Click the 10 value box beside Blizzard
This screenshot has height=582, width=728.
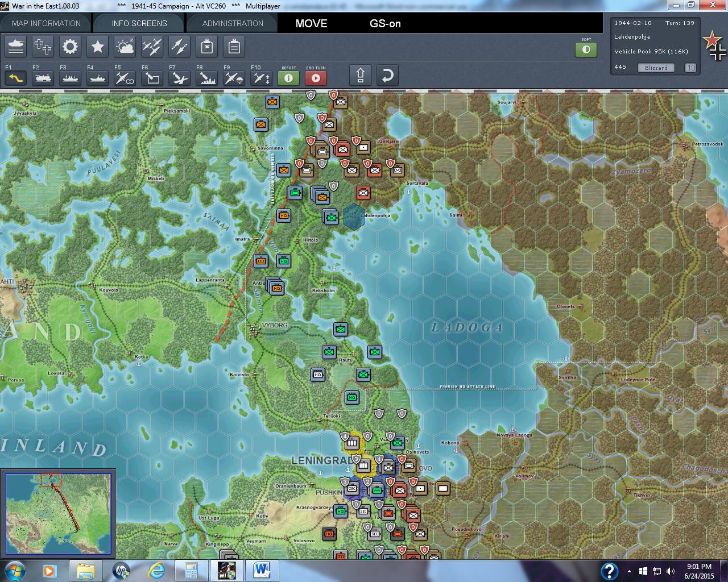click(690, 68)
